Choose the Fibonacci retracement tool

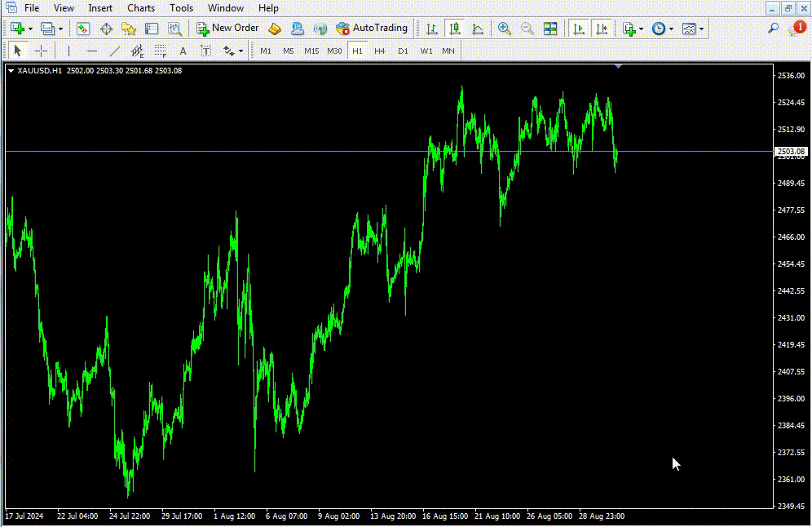[x=160, y=51]
